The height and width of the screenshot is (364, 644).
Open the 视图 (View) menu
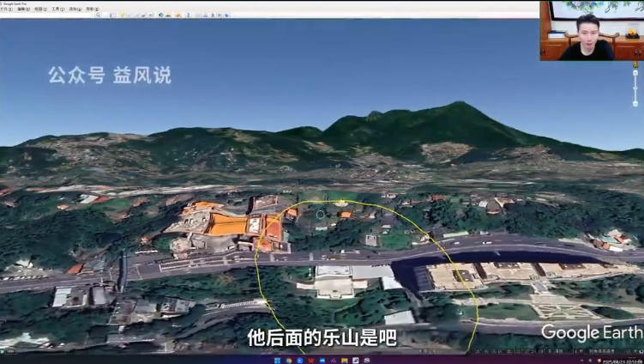click(40, 9)
